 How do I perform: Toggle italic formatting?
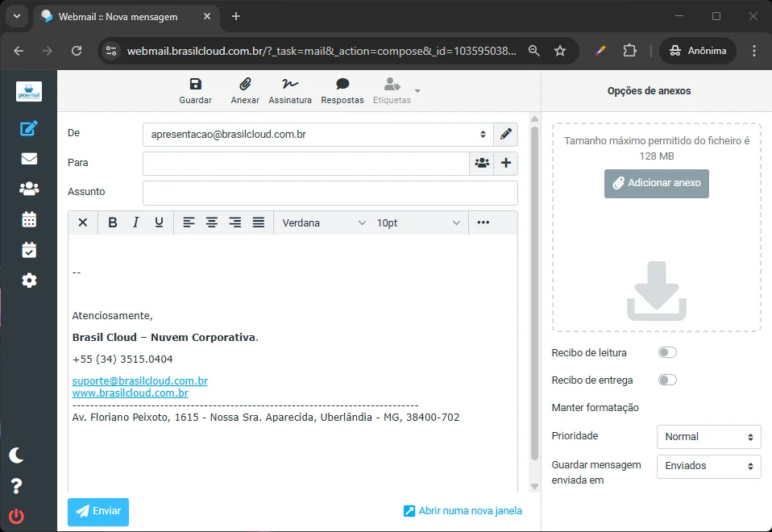point(136,222)
